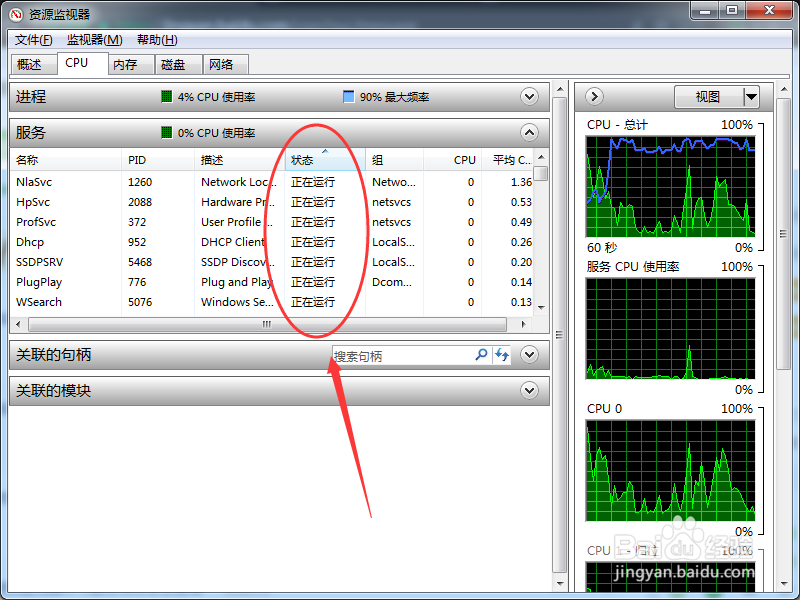Viewport: 800px width, 600px height.
Task: Click the DHCP Client description cell
Action: pyautogui.click(x=233, y=242)
